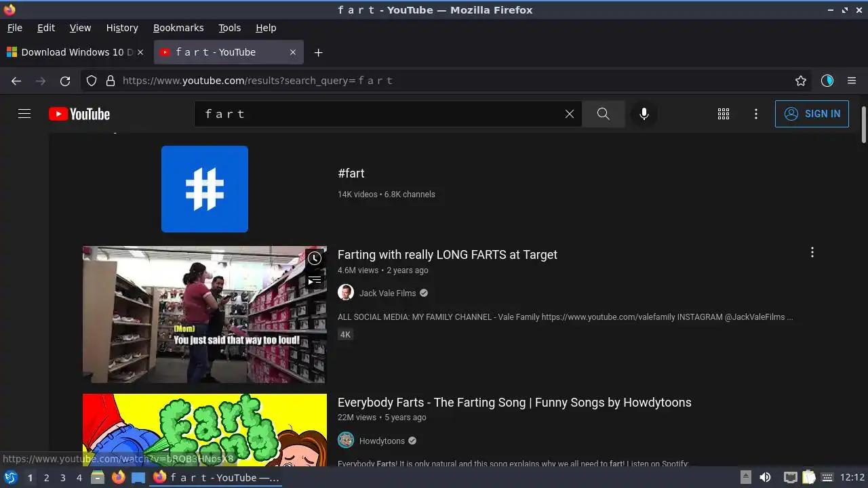Submit search with the magnifier button
This screenshot has height=488, width=868.
604,114
